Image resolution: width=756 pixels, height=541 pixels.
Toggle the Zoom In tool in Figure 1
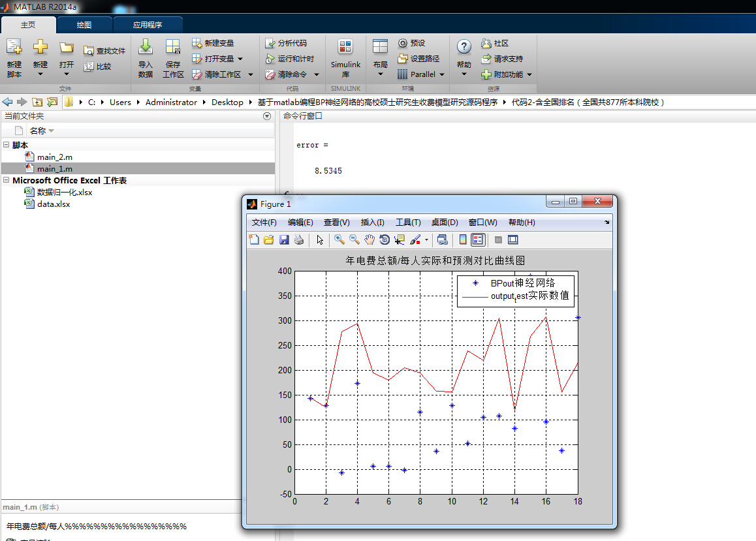(x=339, y=240)
